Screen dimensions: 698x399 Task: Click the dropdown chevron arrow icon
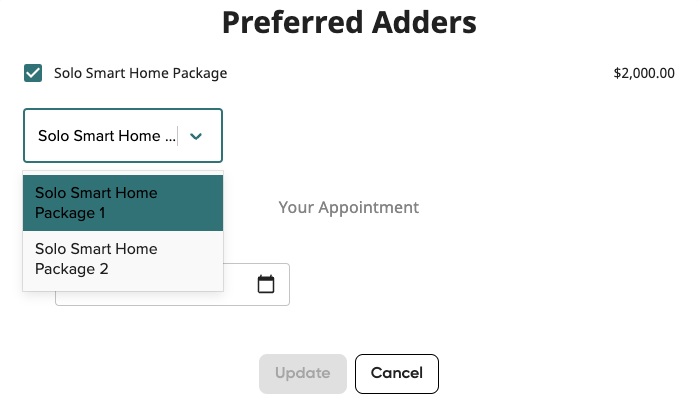(196, 136)
